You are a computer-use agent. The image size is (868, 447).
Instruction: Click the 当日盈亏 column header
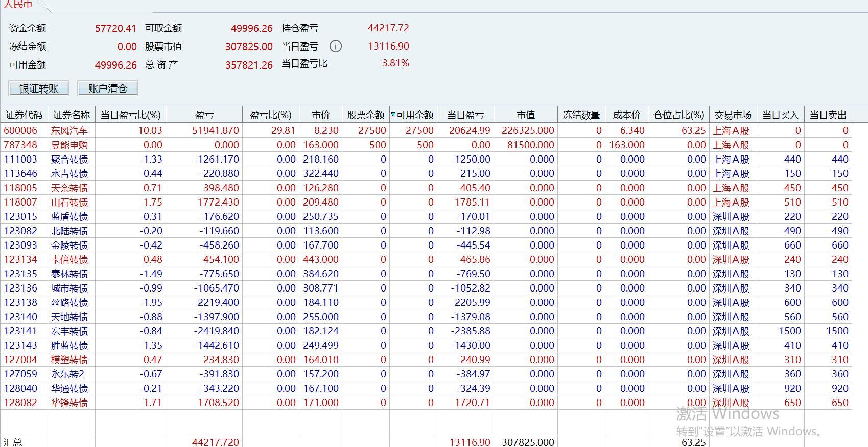pyautogui.click(x=465, y=115)
